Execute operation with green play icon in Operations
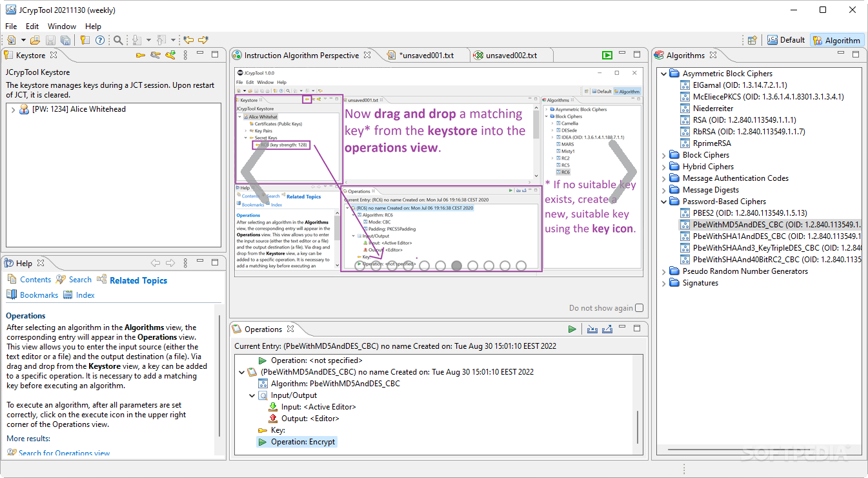868x478 pixels. click(x=572, y=329)
